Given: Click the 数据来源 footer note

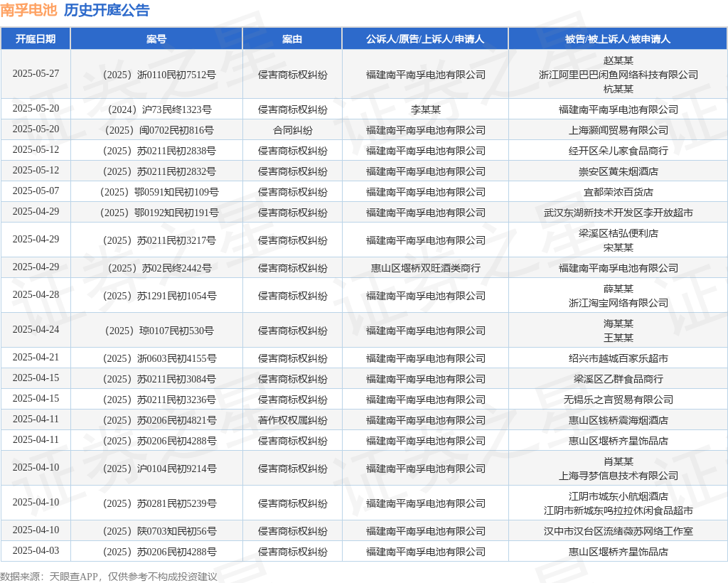Looking at the screenshot, I should [109, 577].
